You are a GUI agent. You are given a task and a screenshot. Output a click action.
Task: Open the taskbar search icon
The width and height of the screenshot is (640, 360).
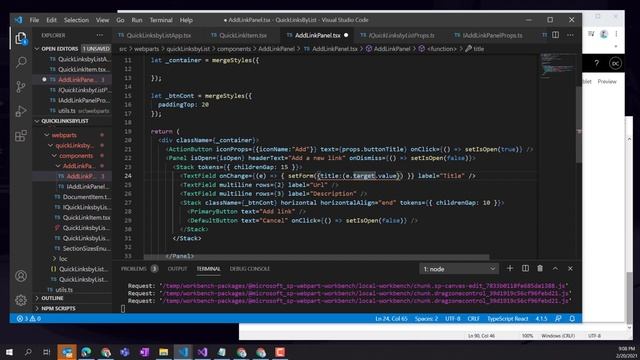coord(28,352)
